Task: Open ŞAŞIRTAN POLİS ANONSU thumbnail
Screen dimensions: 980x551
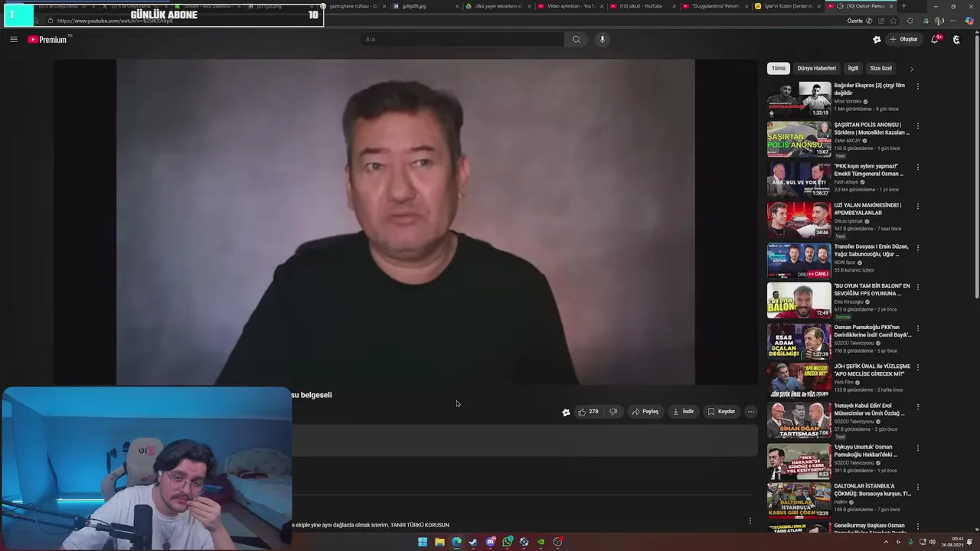Action: (x=799, y=139)
